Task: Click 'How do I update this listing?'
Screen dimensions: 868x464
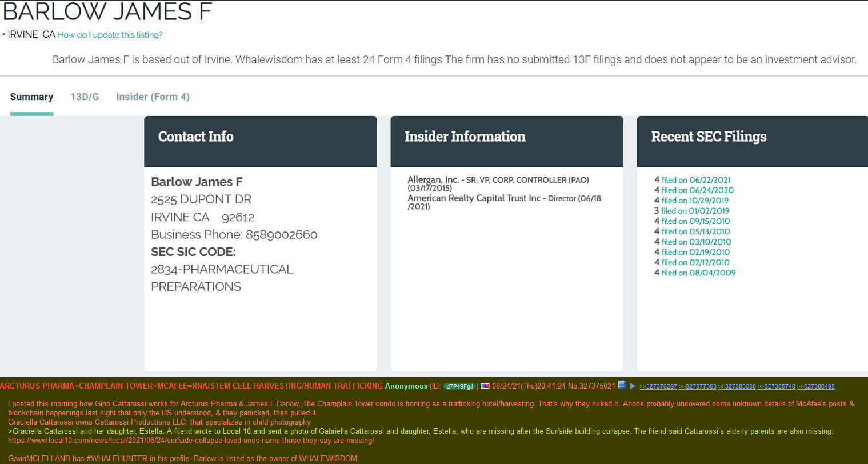Action: (x=110, y=35)
